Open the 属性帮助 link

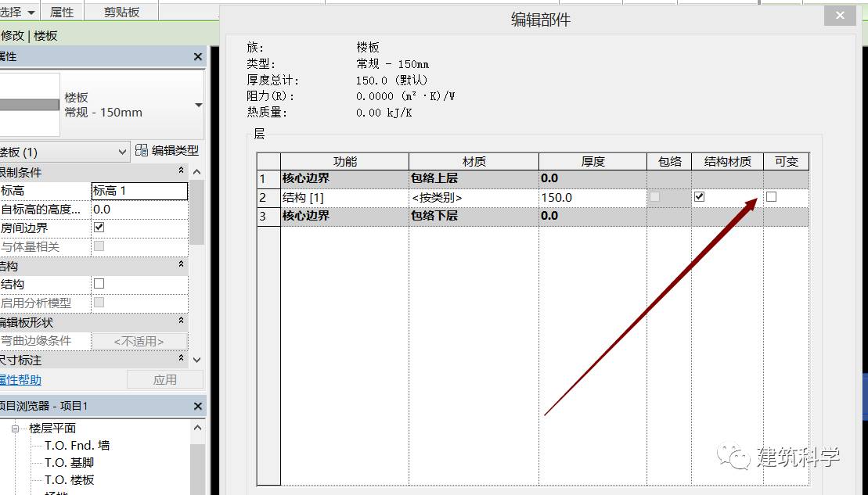pos(20,380)
